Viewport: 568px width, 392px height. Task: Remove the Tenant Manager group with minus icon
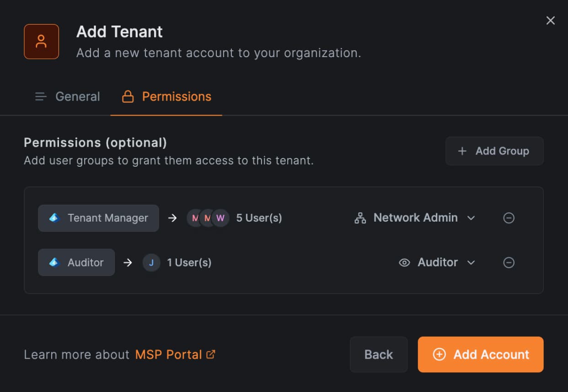[x=509, y=218]
